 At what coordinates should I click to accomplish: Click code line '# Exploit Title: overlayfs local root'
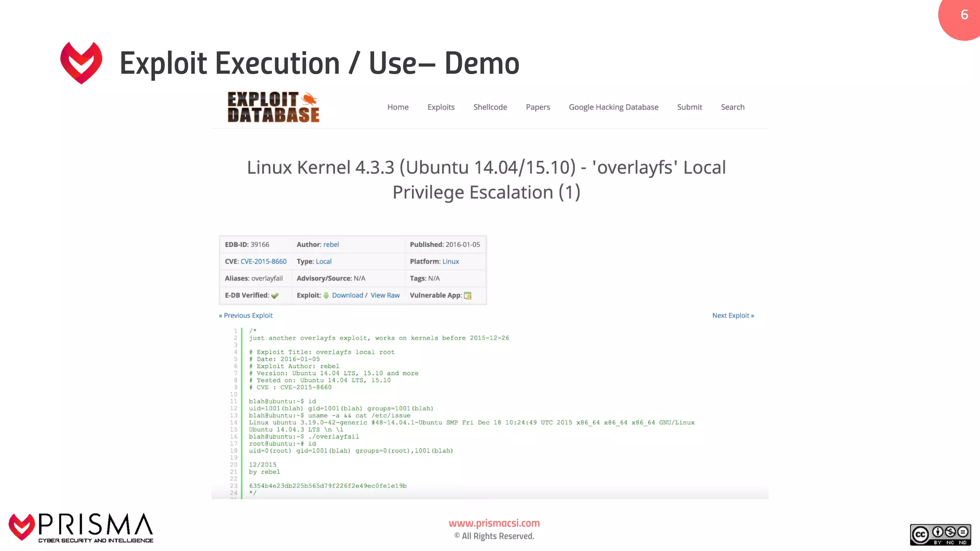tap(322, 352)
